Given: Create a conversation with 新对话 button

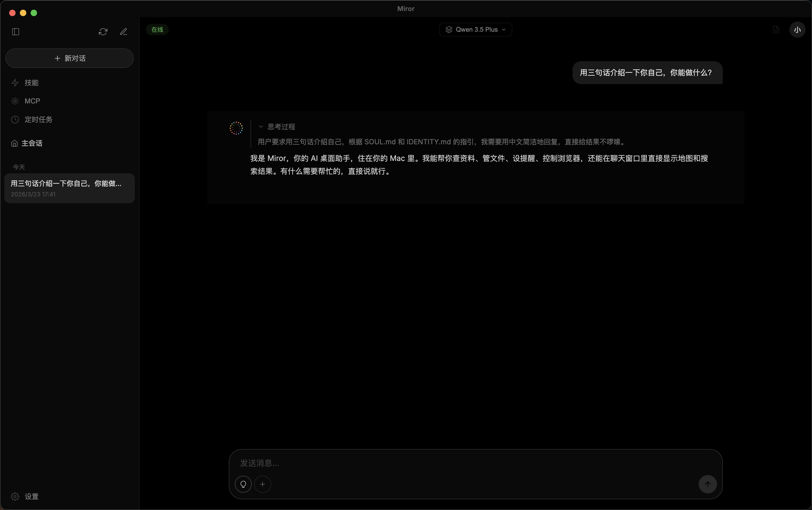Looking at the screenshot, I should click(x=69, y=58).
